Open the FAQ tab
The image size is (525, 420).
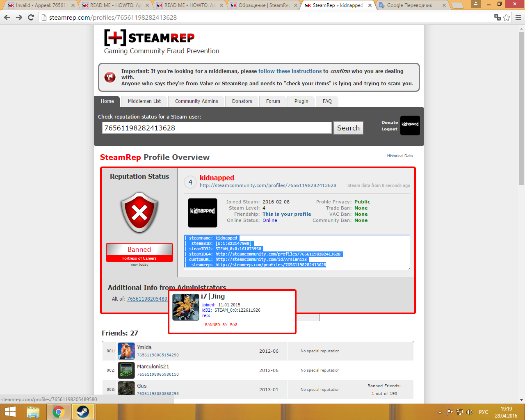click(x=327, y=101)
